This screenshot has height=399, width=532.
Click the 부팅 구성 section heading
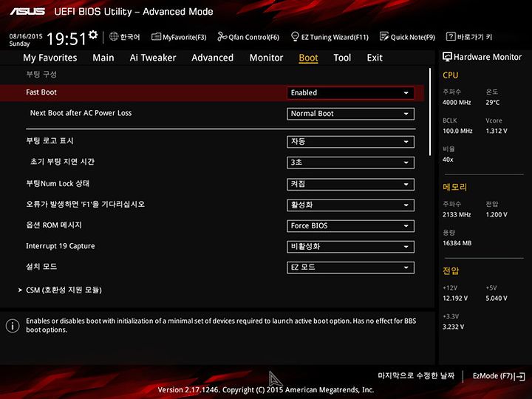coord(41,75)
